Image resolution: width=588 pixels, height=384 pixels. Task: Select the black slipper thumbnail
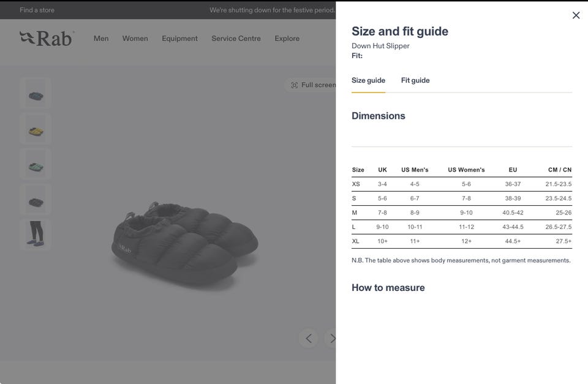36,200
